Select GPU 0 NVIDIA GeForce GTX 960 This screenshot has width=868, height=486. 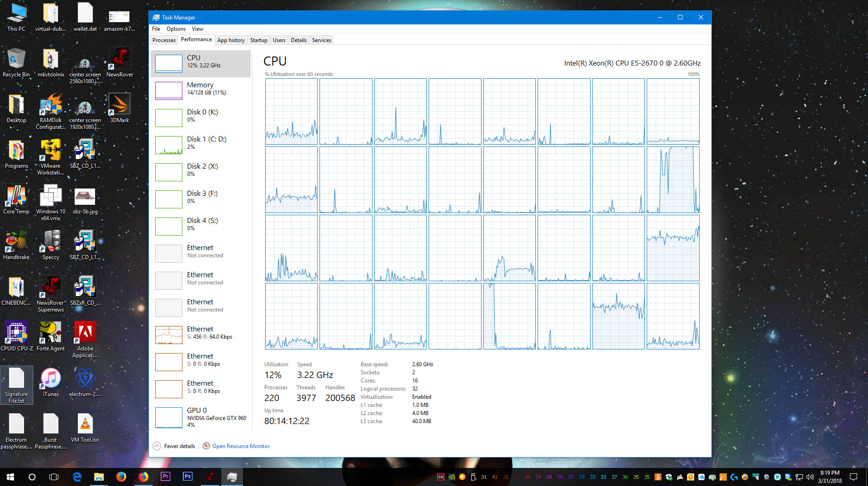(x=201, y=417)
